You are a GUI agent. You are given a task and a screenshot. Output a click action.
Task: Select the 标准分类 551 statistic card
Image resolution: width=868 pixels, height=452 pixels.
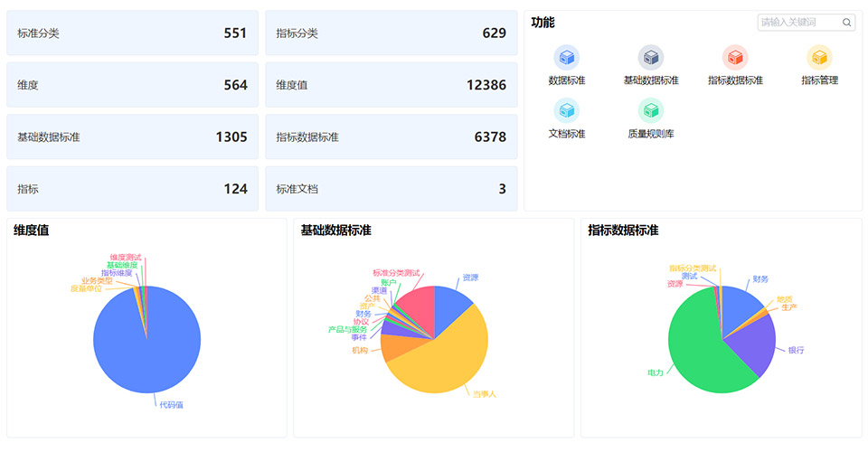pos(132,33)
